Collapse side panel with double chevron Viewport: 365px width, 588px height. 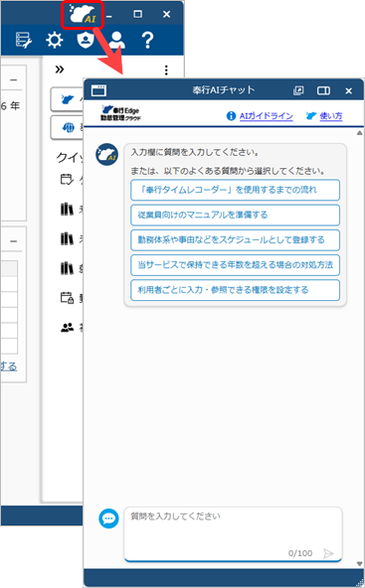(60, 70)
